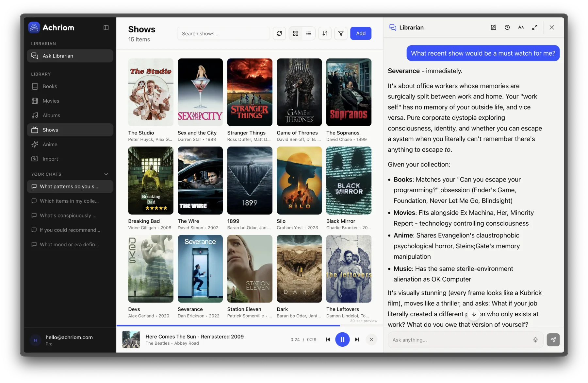Open chat 'What patterns do you s...'
This screenshot has height=383, width=588.
pyautogui.click(x=70, y=186)
